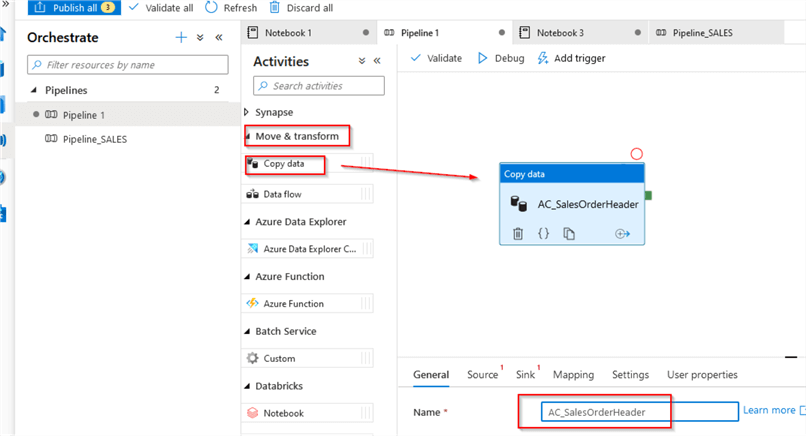The image size is (806, 436).
Task: Refresh the workspace resources
Action: click(231, 8)
